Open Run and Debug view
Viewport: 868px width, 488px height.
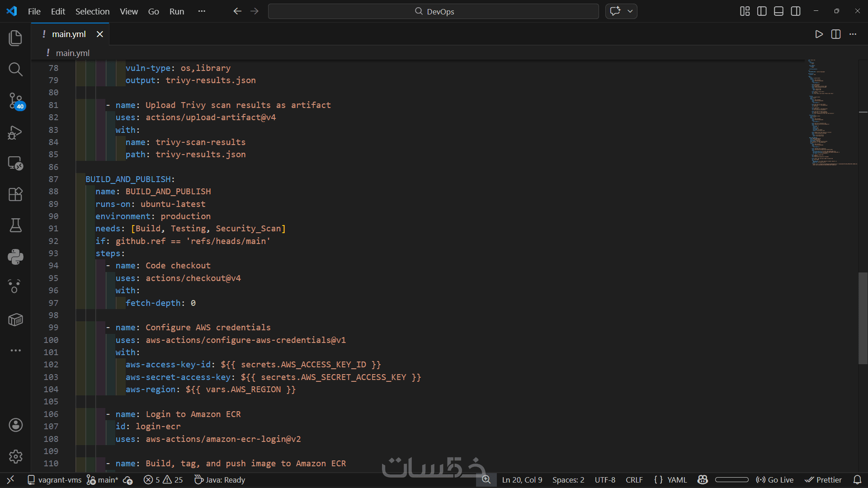tap(15, 132)
